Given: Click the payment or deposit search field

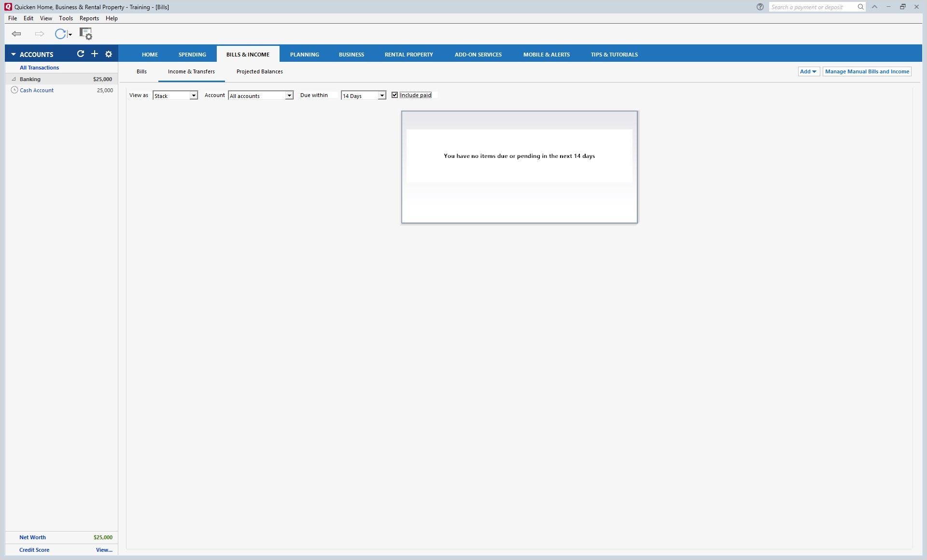Looking at the screenshot, I should [811, 7].
